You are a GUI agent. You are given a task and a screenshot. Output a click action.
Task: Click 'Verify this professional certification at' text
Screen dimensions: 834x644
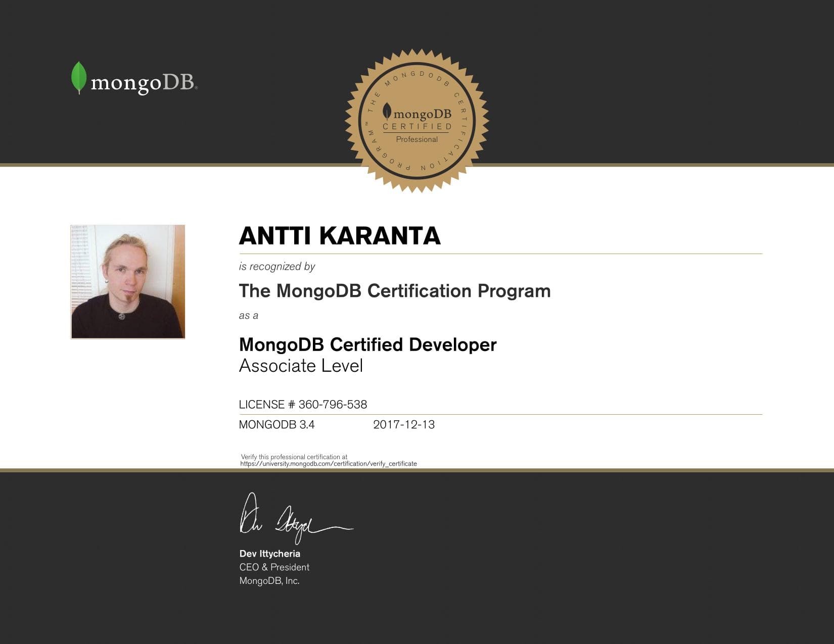[294, 457]
